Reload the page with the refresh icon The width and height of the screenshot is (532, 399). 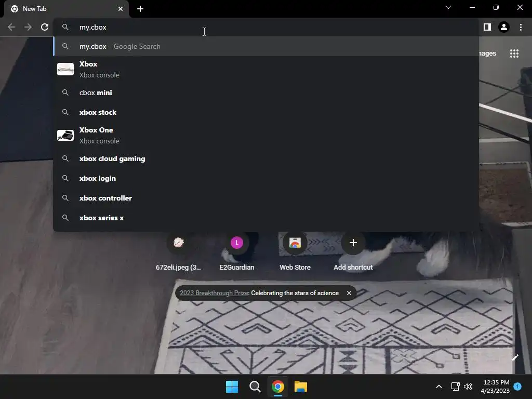point(45,27)
